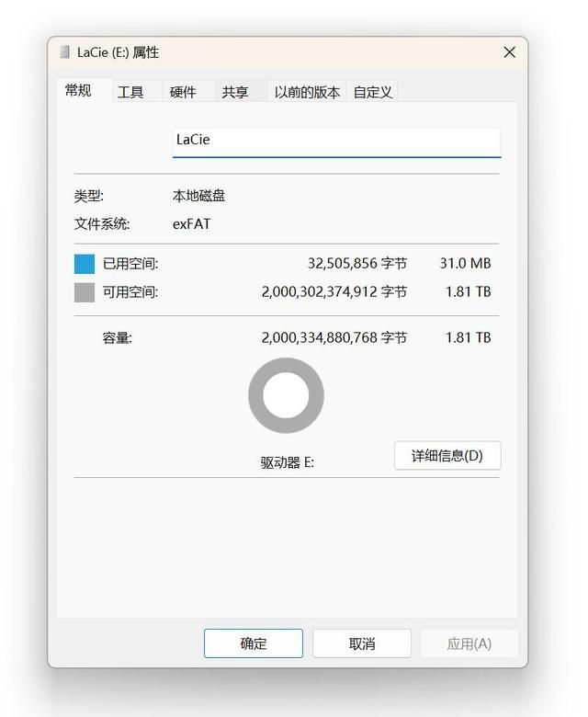Click the 文件系统: label
The image size is (588, 717).
pos(102,224)
